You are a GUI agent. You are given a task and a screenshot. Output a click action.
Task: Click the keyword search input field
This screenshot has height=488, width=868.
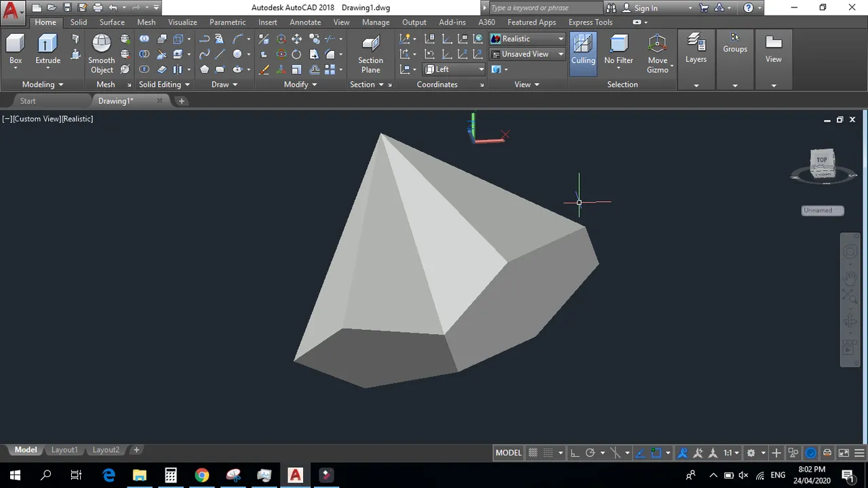click(545, 8)
